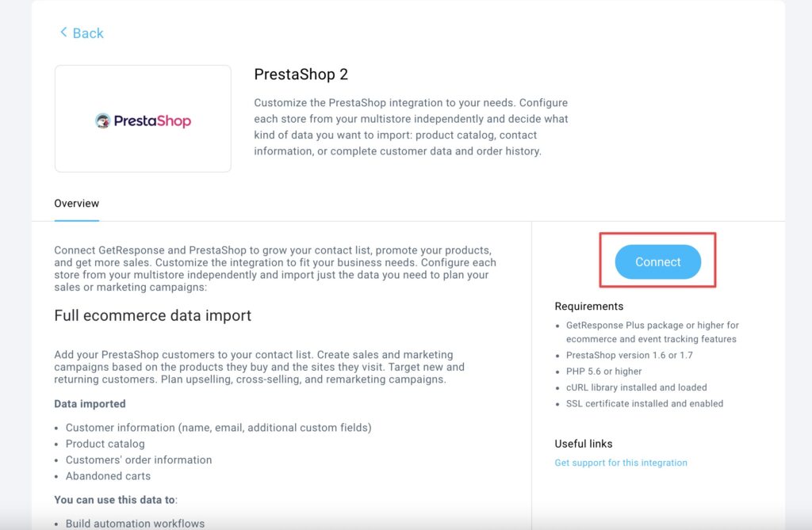Click the PrestaShop wordmark in the logo card
812x530 pixels.
click(x=152, y=121)
